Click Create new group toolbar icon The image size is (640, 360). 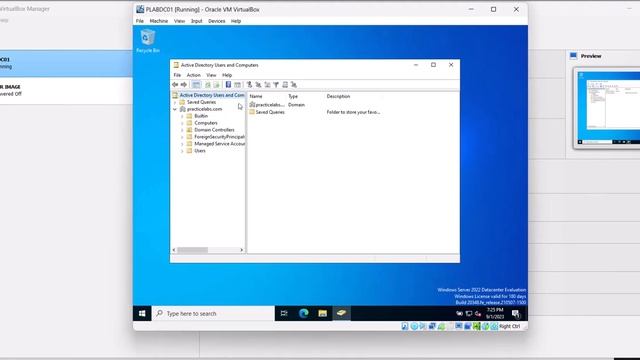258,84
